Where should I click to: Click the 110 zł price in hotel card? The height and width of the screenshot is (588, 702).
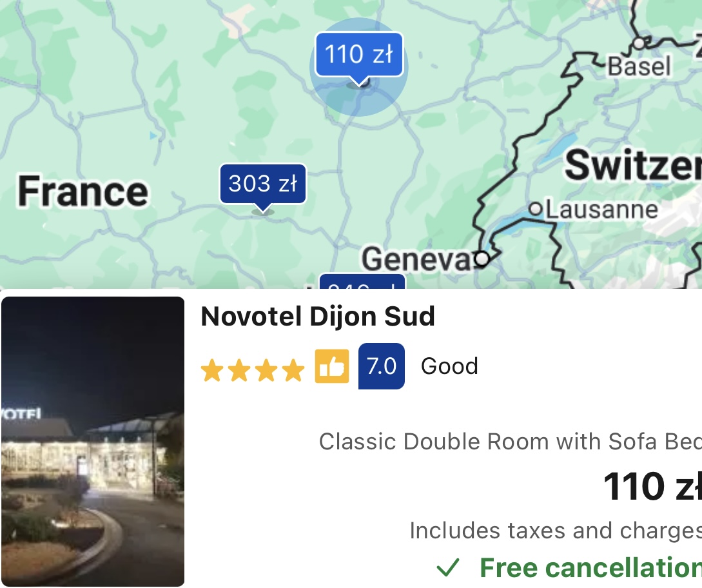[652, 486]
